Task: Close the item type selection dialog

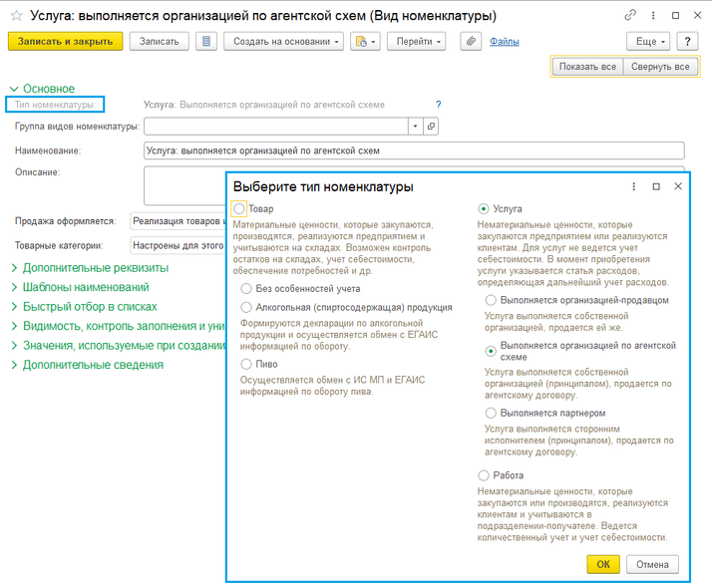Action: (x=678, y=186)
